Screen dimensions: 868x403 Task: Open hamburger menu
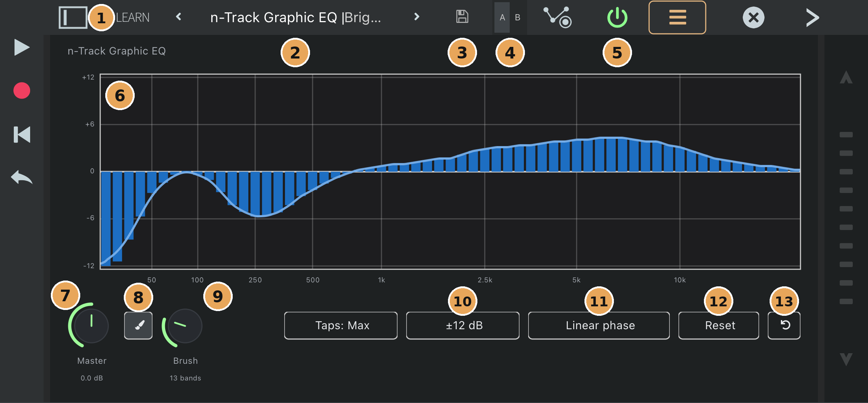tap(677, 17)
